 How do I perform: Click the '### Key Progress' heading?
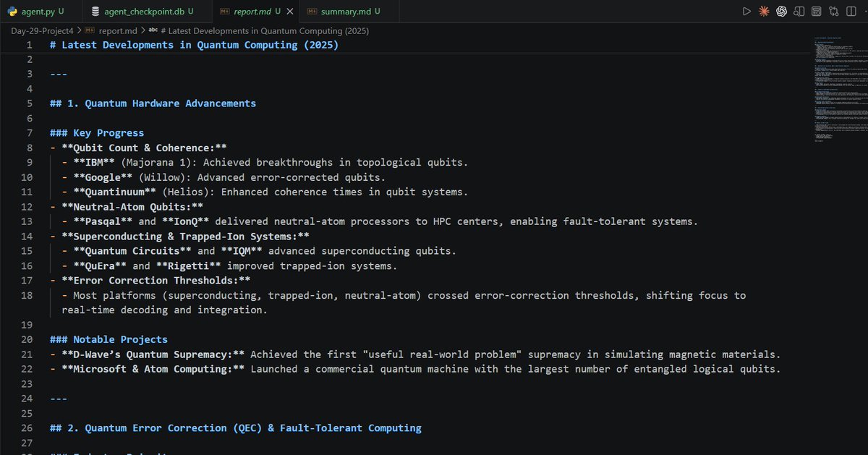pos(97,133)
